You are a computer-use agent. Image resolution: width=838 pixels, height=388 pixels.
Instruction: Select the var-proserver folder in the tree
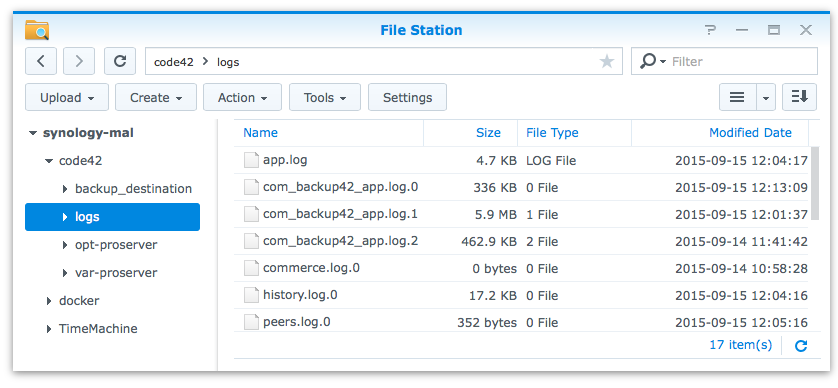click(x=116, y=273)
